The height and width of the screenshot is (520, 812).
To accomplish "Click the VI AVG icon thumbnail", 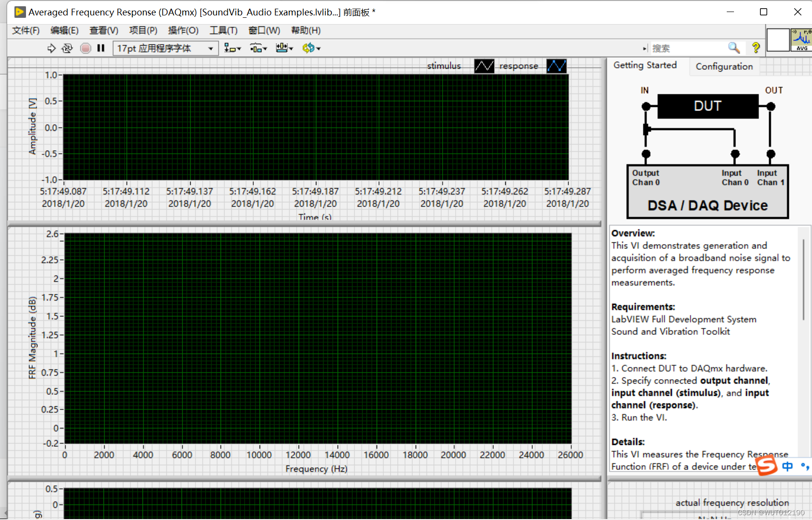I will pyautogui.click(x=801, y=40).
